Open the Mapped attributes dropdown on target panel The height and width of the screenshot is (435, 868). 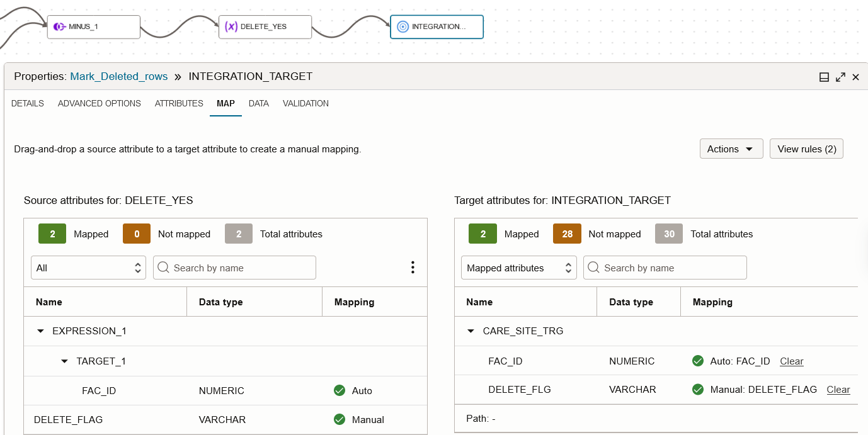518,267
